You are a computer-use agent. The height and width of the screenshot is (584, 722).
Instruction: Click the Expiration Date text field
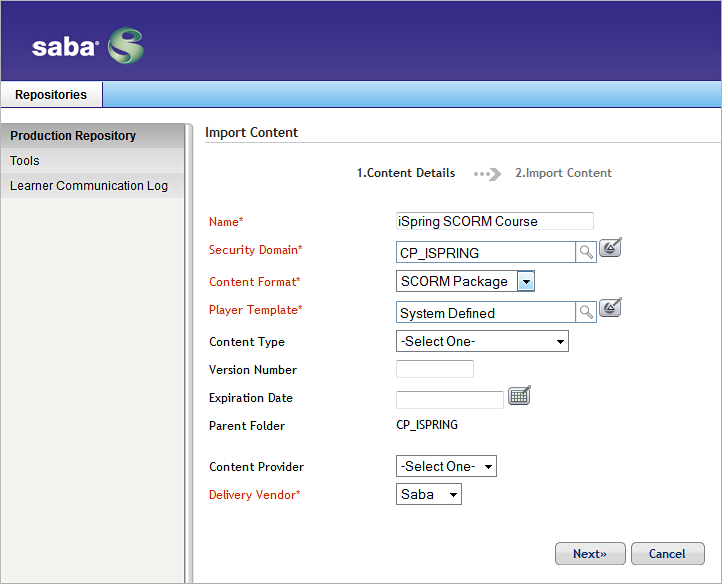pos(450,400)
